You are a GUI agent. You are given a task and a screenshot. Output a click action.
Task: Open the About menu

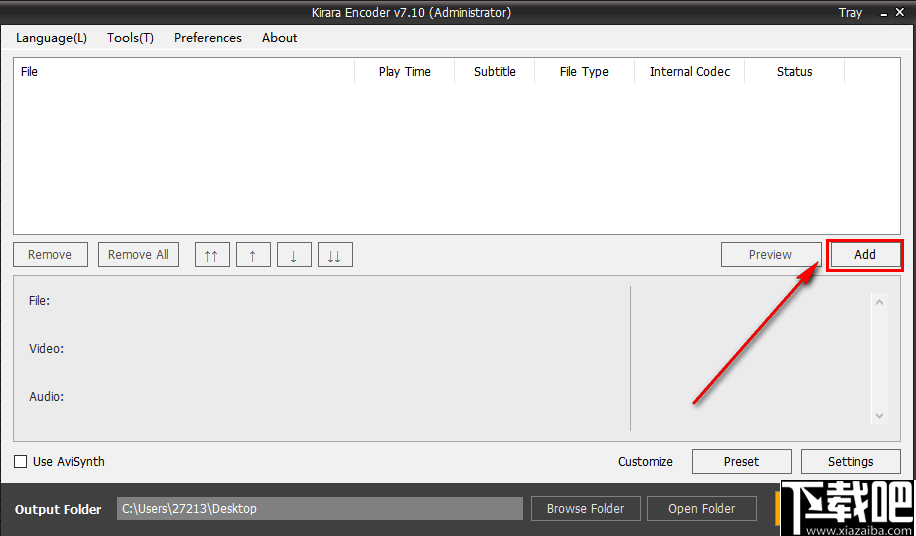(279, 38)
